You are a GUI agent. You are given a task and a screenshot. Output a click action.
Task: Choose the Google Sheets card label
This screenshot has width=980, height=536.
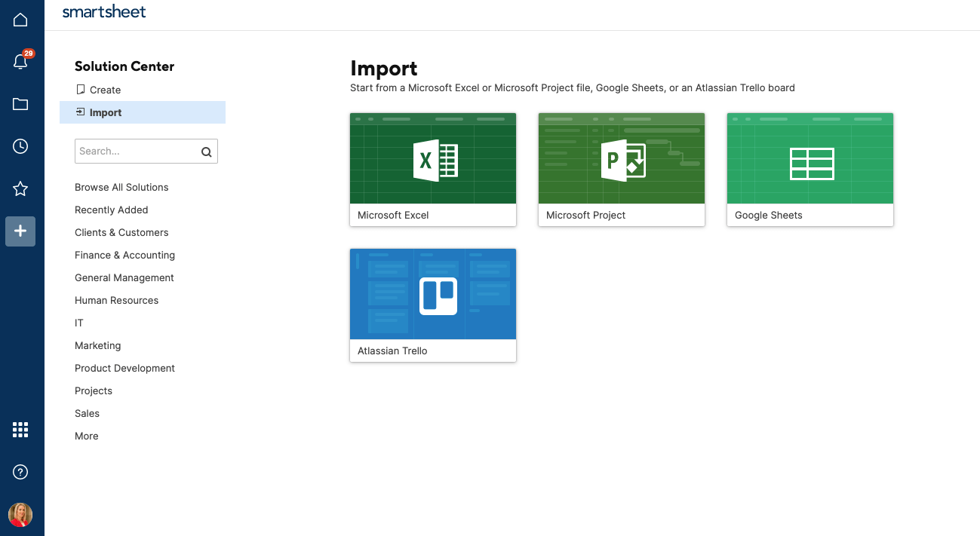[769, 215]
